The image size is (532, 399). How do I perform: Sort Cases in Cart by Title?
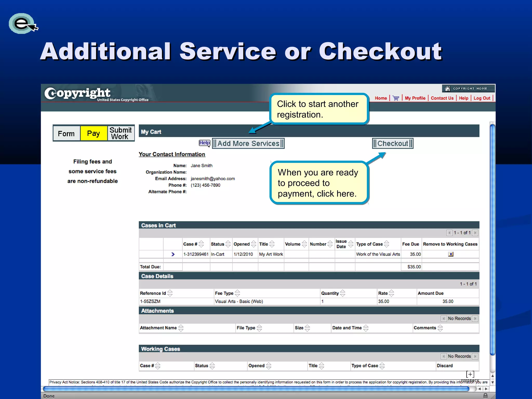272,244
